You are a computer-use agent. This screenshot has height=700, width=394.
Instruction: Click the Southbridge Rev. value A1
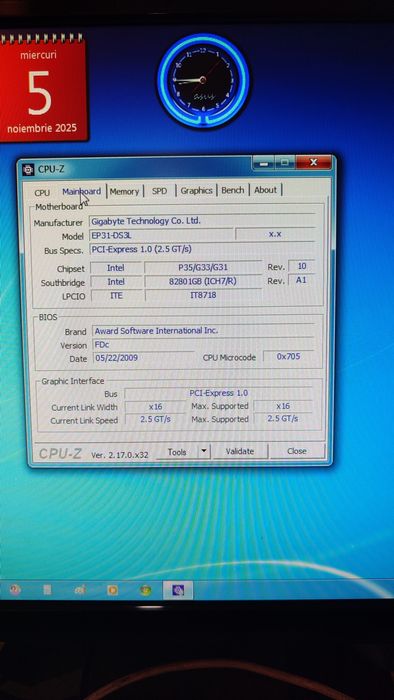(302, 280)
